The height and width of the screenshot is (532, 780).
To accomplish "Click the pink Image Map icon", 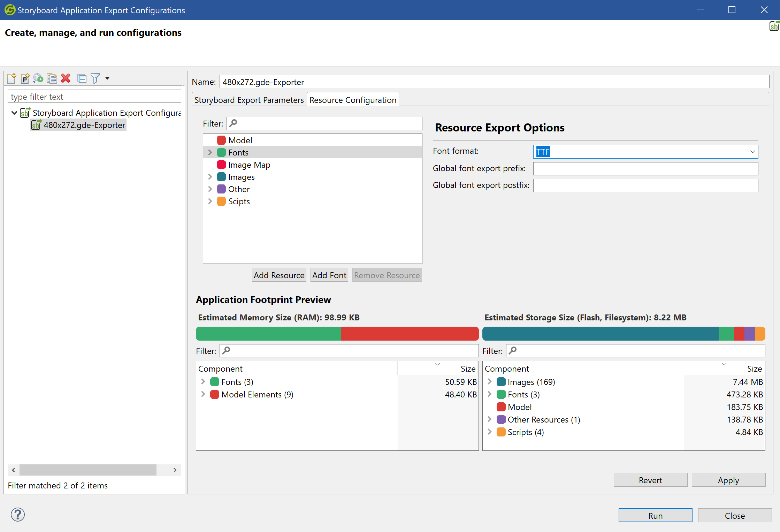I will pos(221,165).
